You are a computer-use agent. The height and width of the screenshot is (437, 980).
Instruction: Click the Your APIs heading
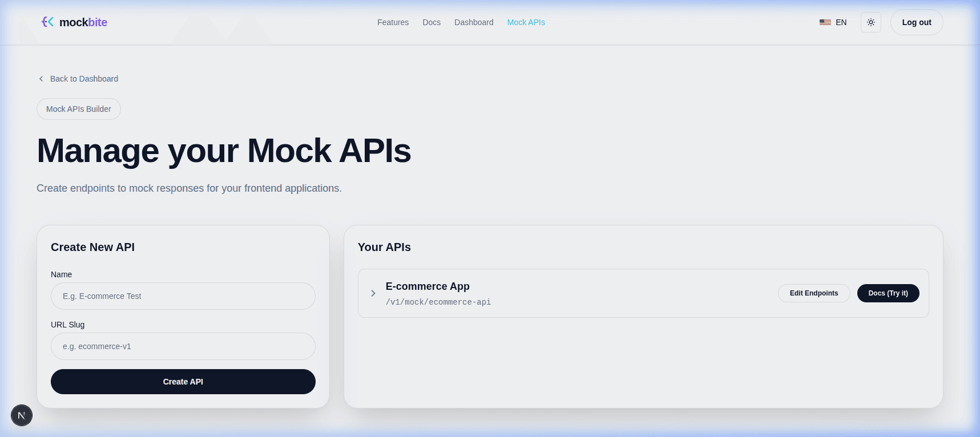click(384, 247)
